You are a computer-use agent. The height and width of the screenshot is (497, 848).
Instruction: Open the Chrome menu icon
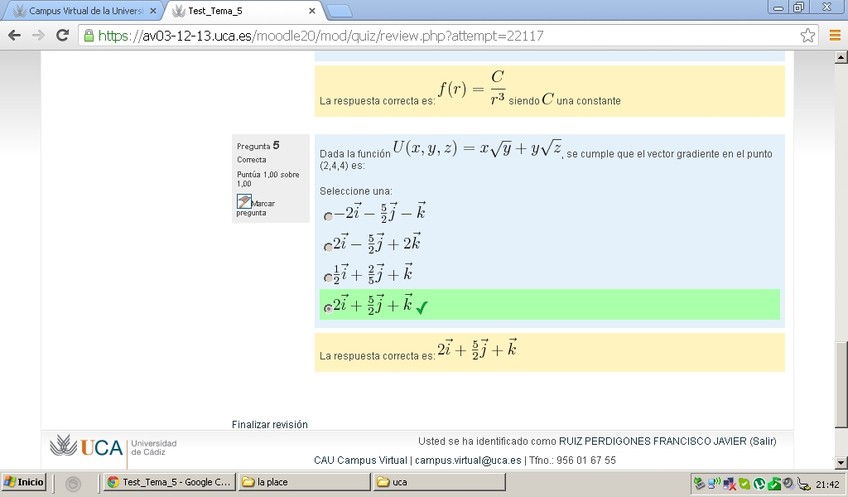pyautogui.click(x=835, y=36)
